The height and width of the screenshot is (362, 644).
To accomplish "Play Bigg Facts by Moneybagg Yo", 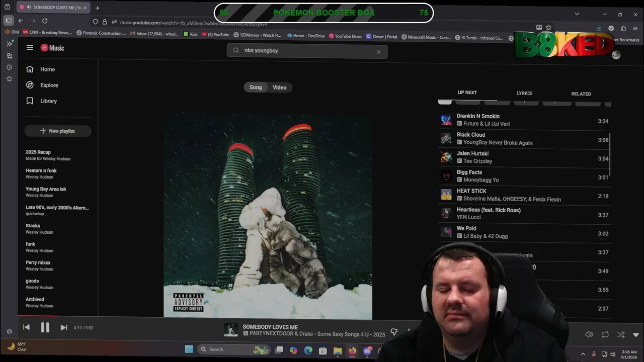I will coord(524,176).
